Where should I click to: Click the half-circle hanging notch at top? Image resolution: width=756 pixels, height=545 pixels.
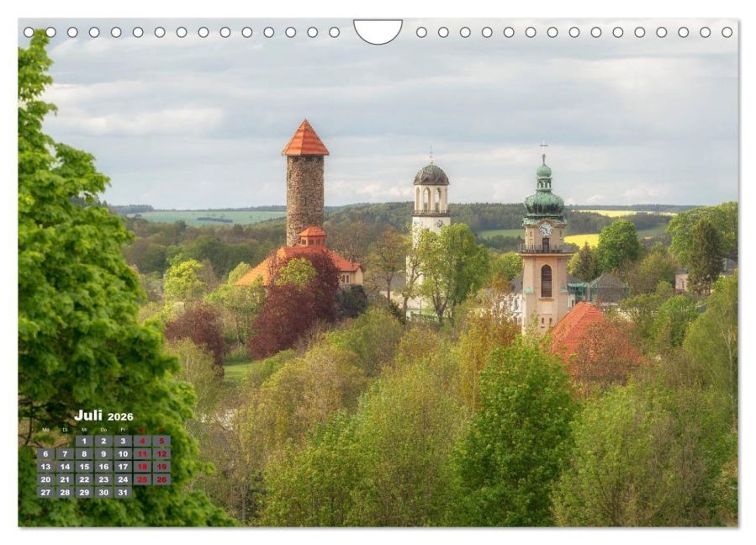point(378,30)
